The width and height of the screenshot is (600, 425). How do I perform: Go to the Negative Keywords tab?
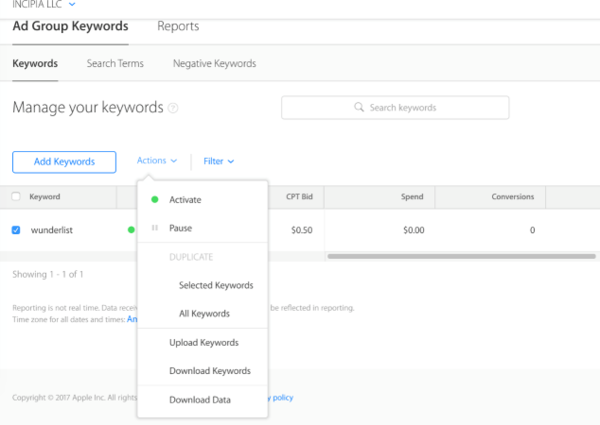(x=214, y=64)
